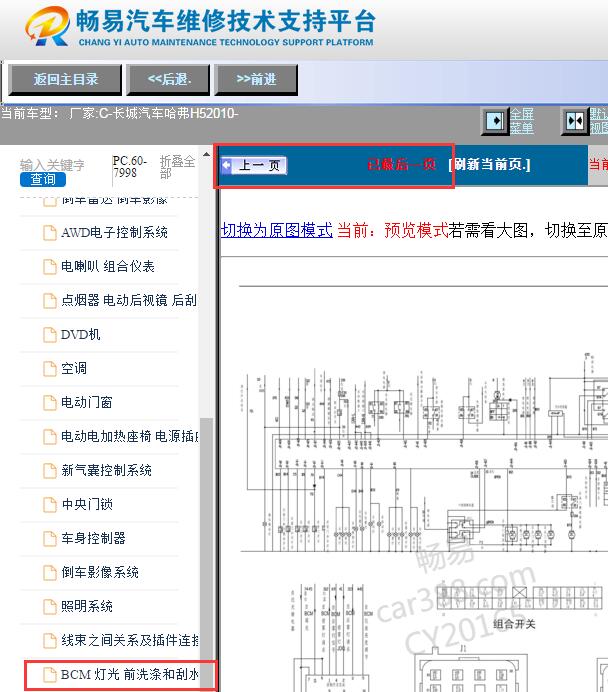Go back with <<后退 button
608x692 pixels.
coord(168,79)
